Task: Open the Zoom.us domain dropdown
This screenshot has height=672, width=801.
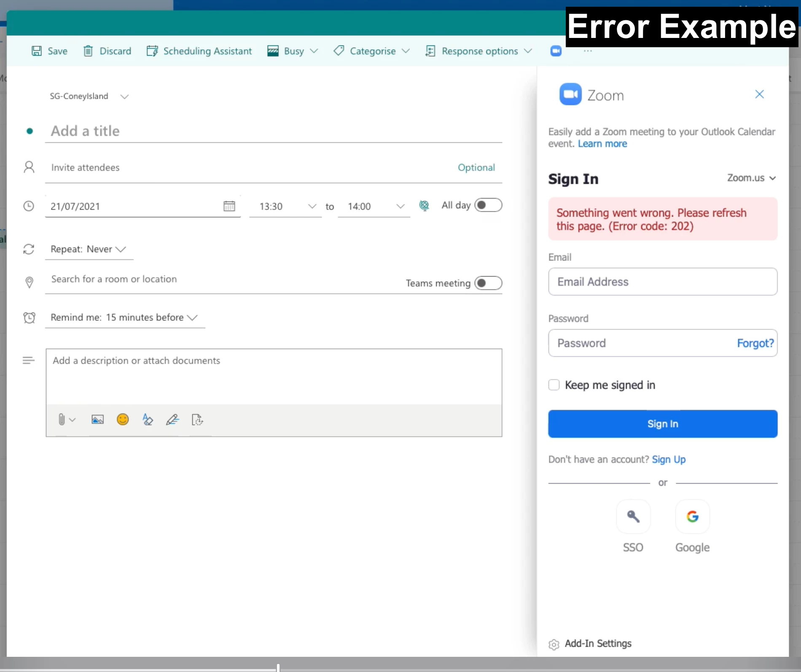Action: (x=751, y=178)
